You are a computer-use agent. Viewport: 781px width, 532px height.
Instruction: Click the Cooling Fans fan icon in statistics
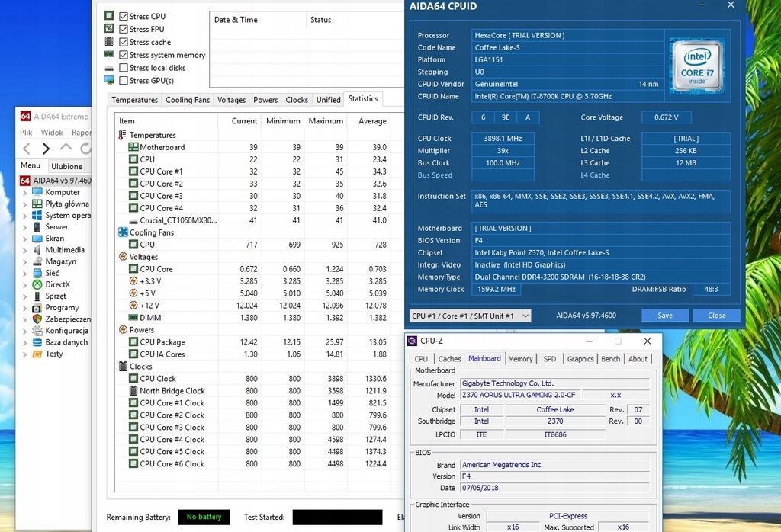click(x=123, y=232)
